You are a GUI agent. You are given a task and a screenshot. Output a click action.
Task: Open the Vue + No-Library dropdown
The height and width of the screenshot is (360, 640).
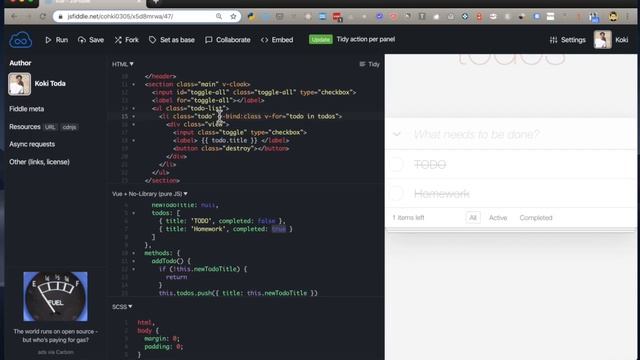pos(150,194)
